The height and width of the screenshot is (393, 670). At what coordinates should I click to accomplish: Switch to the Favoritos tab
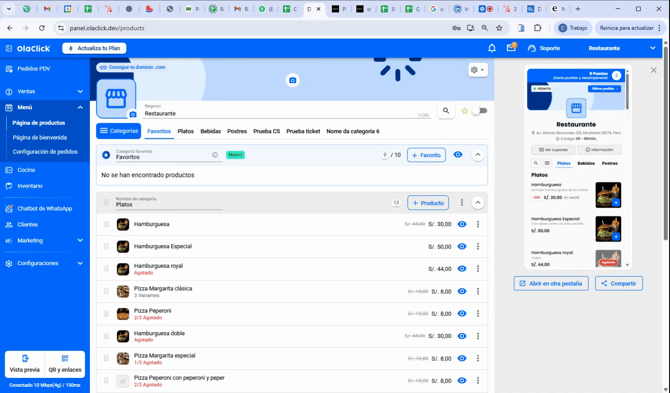coord(159,132)
